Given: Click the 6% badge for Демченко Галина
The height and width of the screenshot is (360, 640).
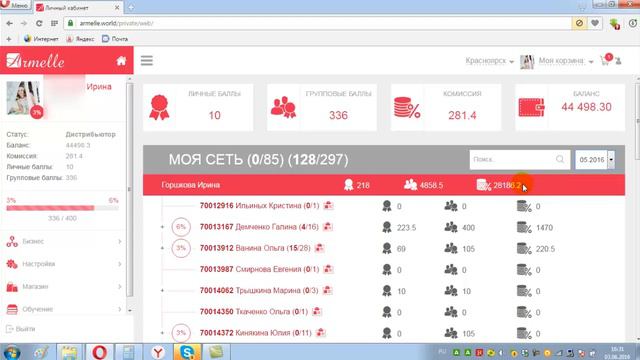Looking at the screenshot, I should (181, 227).
